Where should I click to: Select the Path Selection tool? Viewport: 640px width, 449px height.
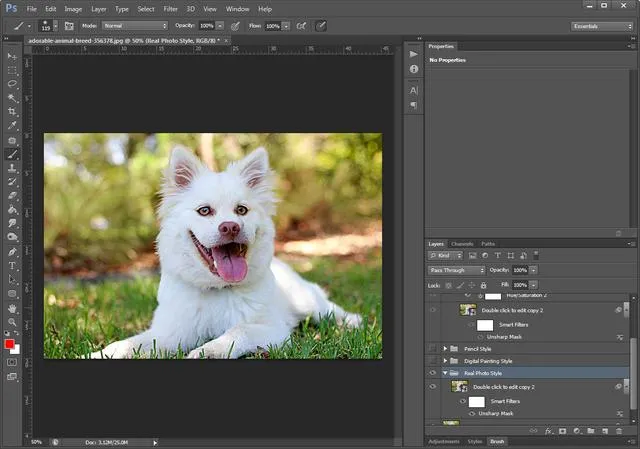12,280
